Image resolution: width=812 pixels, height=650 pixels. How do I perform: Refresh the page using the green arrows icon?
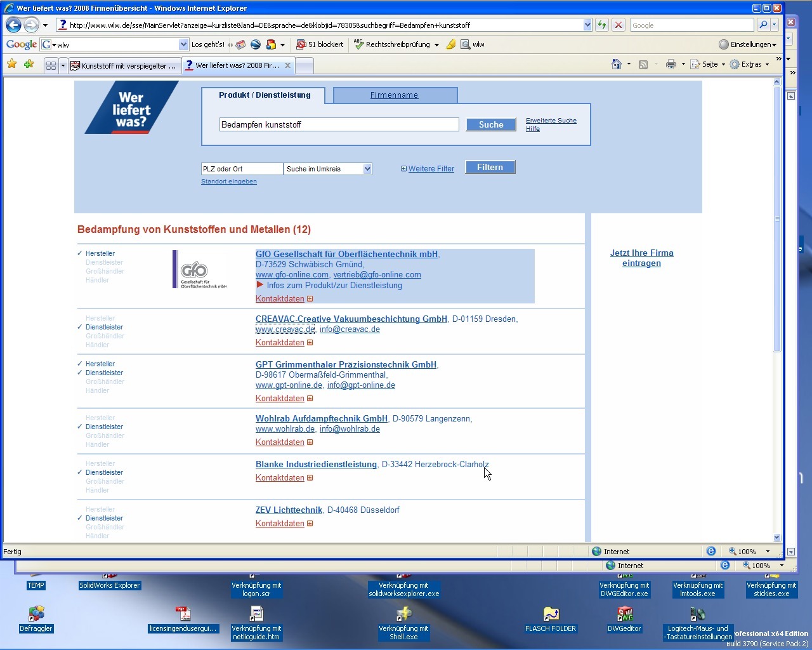tap(602, 25)
